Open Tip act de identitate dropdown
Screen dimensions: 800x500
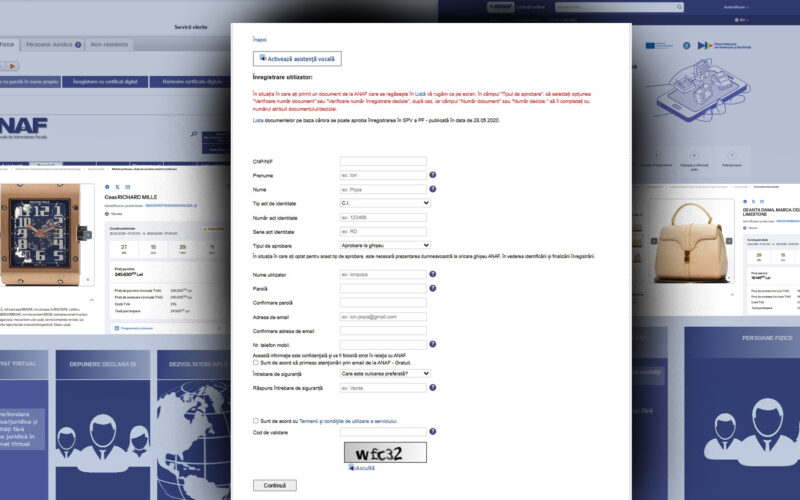pyautogui.click(x=385, y=202)
